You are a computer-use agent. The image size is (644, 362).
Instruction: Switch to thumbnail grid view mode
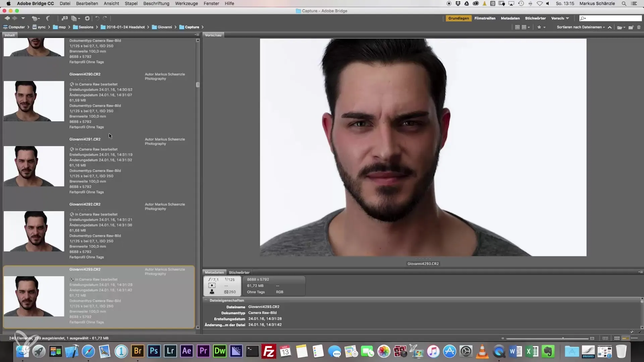click(616, 338)
